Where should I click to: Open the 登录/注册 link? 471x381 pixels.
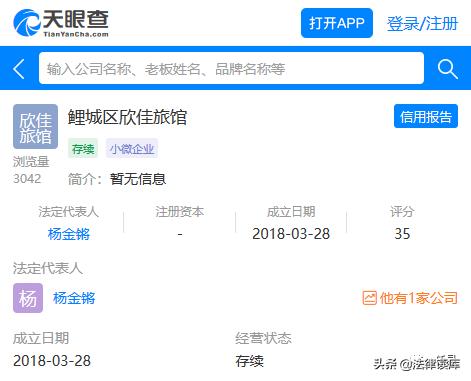(x=422, y=23)
